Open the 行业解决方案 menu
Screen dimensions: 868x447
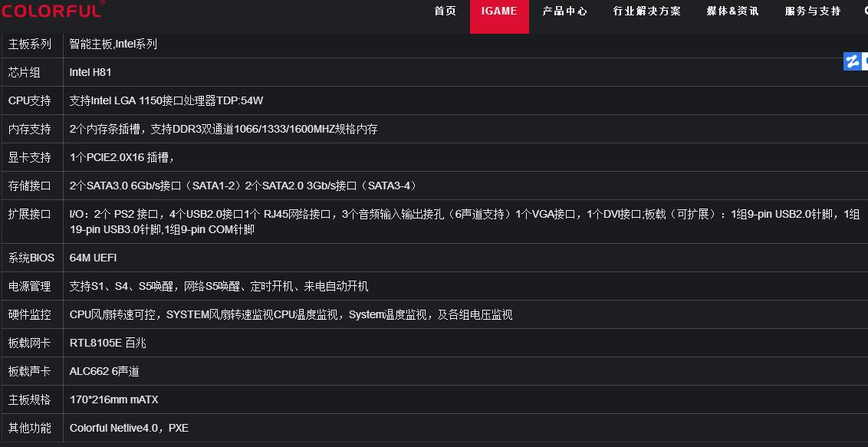tap(646, 11)
